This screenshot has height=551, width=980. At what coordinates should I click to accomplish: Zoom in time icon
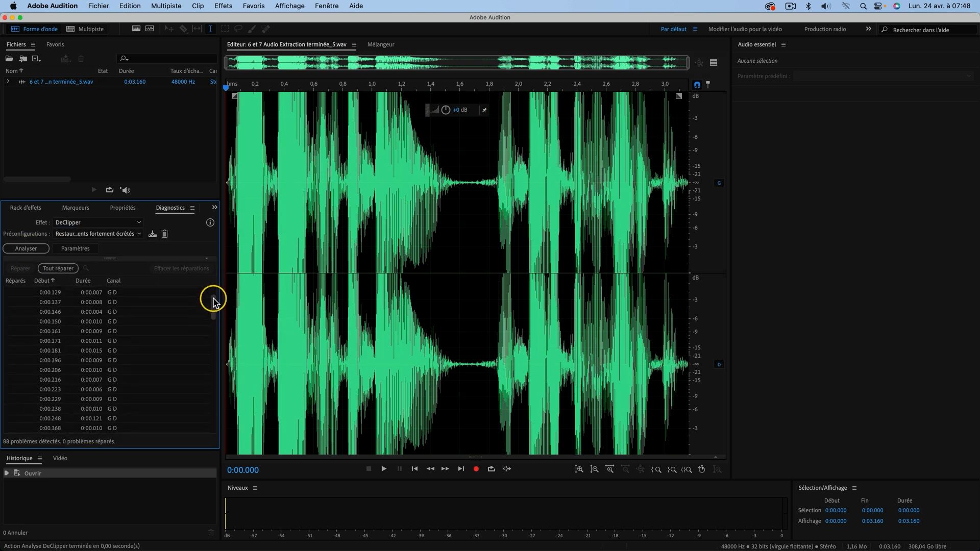pos(609,469)
